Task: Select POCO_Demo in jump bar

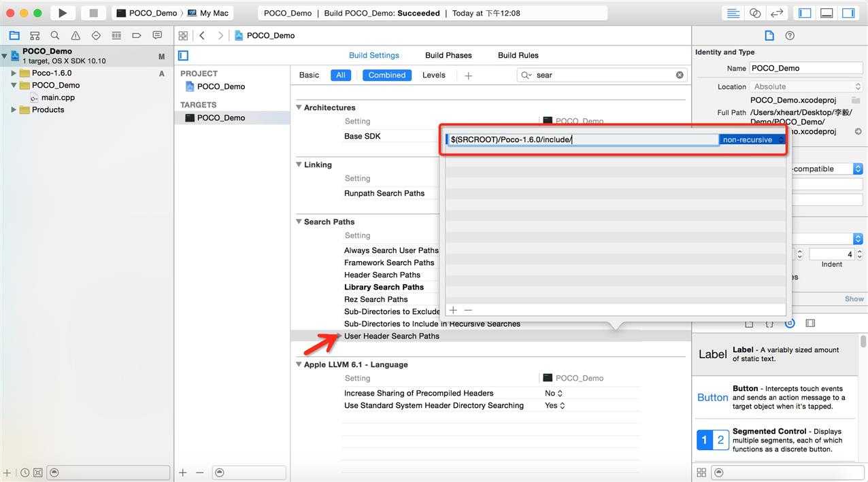Action: pos(265,35)
